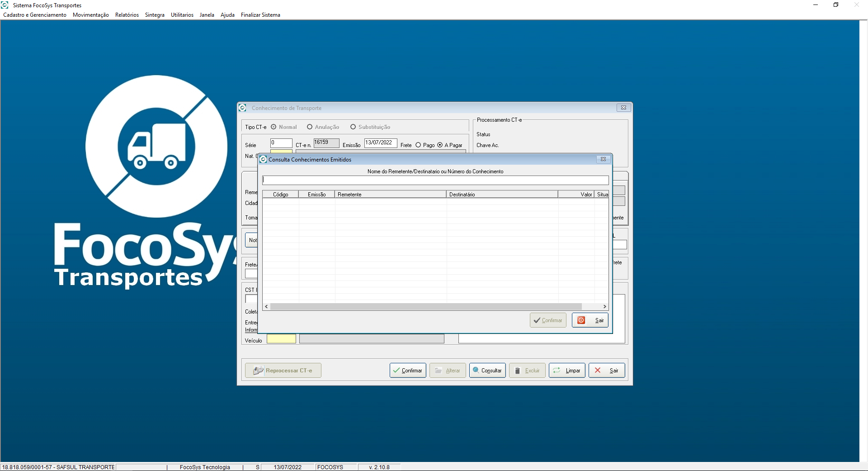Click status bar text FocoSys Tecnologia
The image size is (868, 471).
[205, 467]
